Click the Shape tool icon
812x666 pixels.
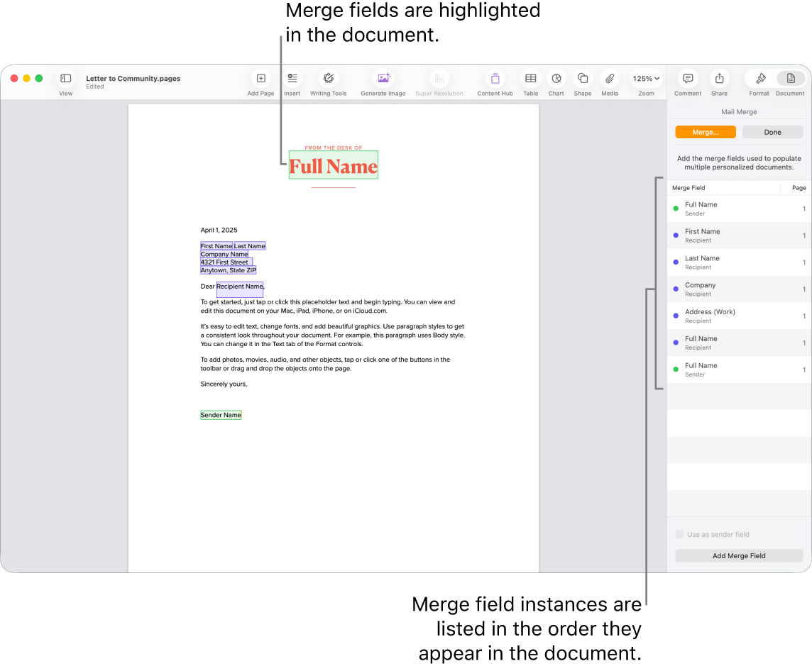click(582, 78)
